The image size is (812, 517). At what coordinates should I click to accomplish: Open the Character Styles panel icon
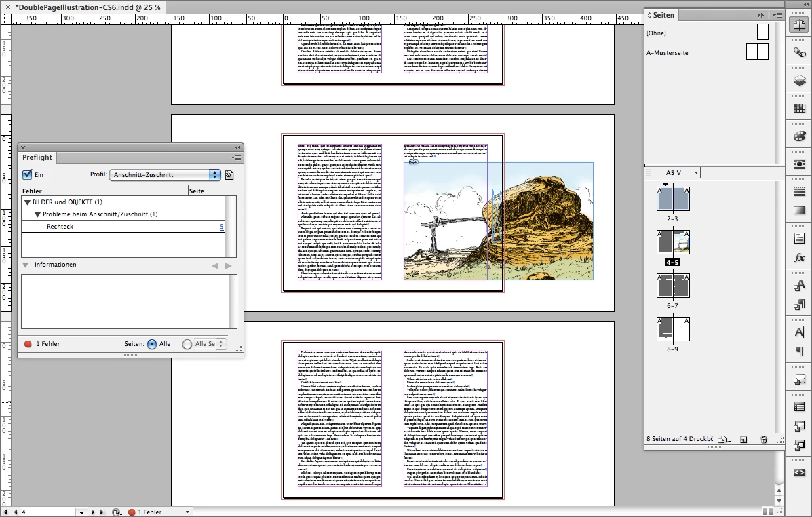pos(799,286)
